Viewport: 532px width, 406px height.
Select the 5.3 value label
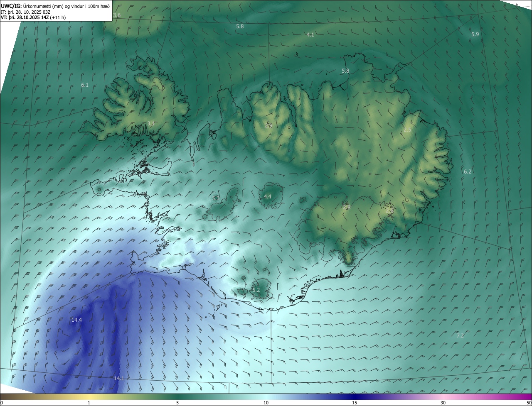tap(216, 198)
